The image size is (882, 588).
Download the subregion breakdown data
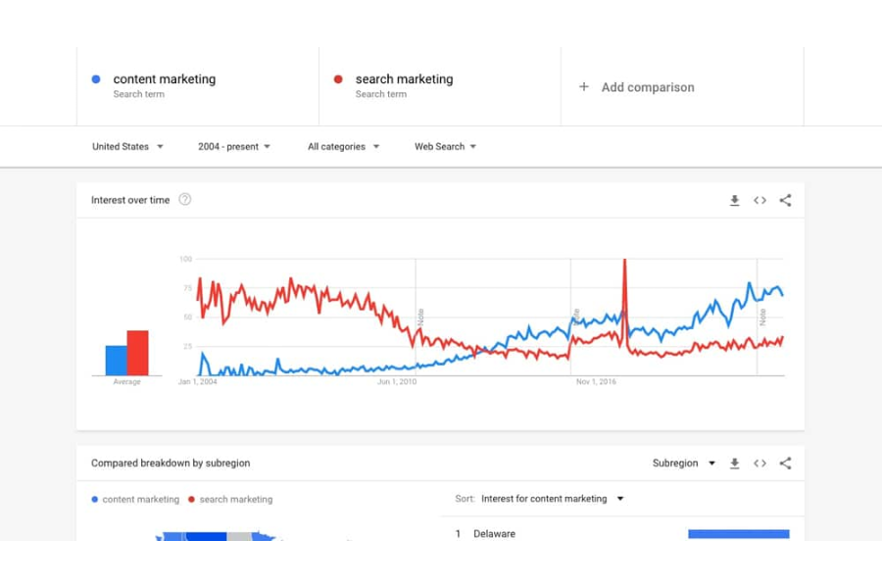click(x=734, y=463)
